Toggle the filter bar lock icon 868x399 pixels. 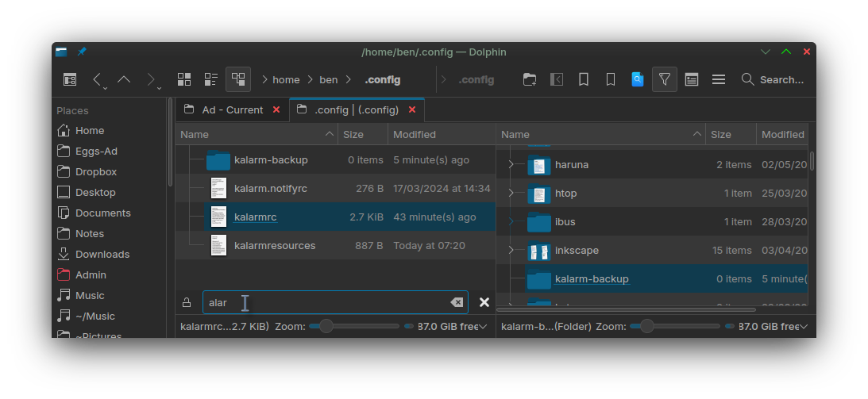tap(187, 302)
